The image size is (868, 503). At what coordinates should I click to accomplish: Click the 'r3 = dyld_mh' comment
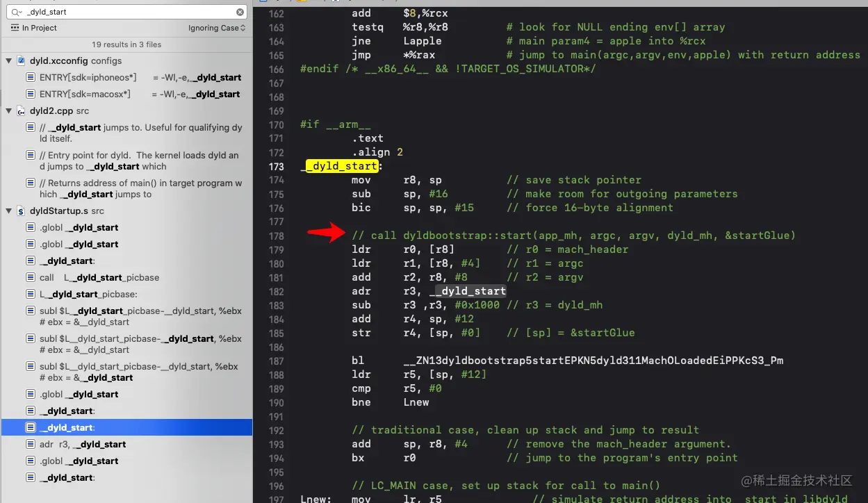coord(555,305)
